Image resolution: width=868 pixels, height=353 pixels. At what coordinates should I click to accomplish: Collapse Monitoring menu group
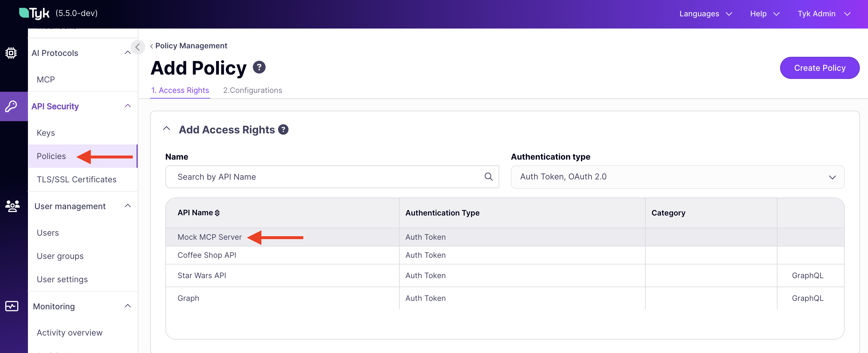tap(128, 306)
